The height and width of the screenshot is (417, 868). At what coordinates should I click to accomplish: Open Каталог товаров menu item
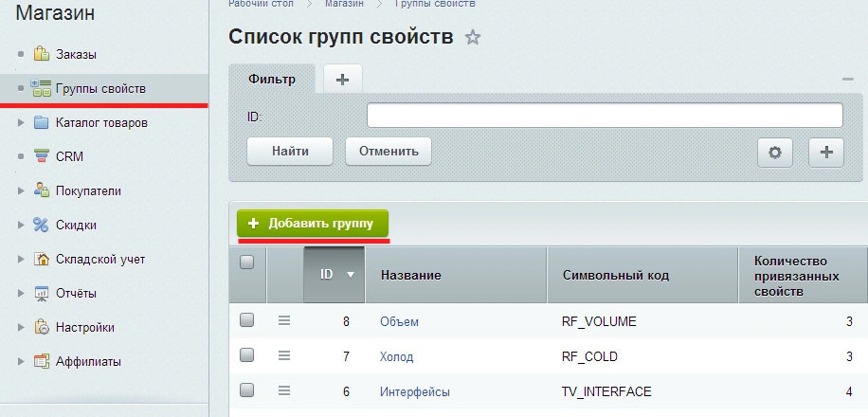tap(101, 123)
